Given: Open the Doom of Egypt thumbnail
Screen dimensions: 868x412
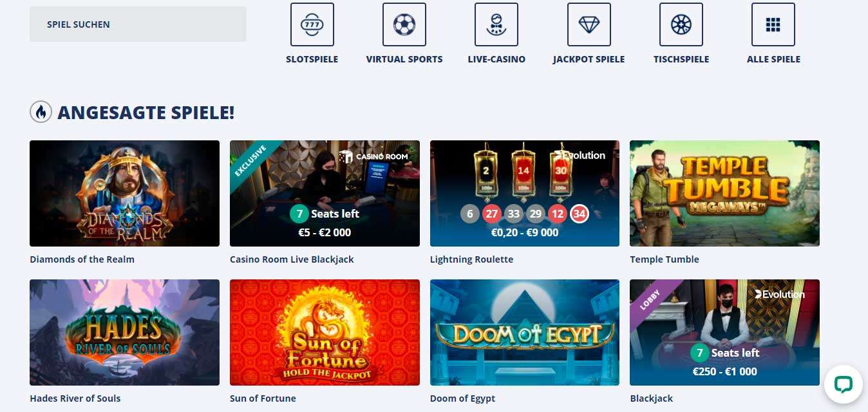Looking at the screenshot, I should (x=525, y=332).
